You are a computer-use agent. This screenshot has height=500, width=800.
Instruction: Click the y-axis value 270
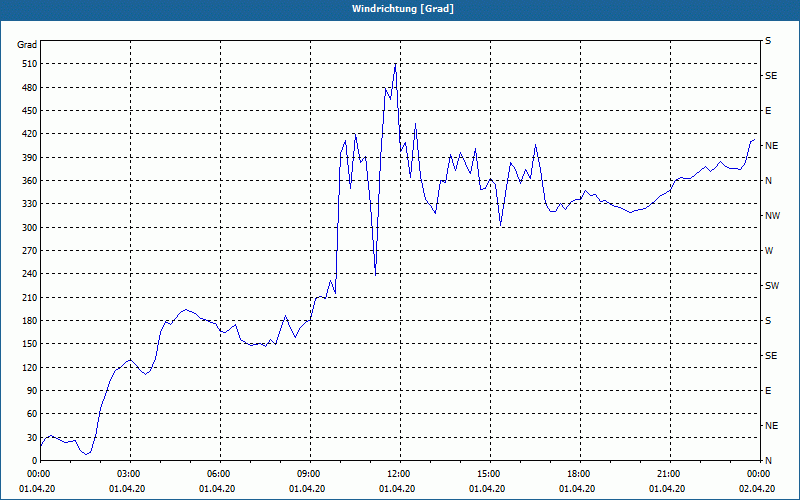30,251
